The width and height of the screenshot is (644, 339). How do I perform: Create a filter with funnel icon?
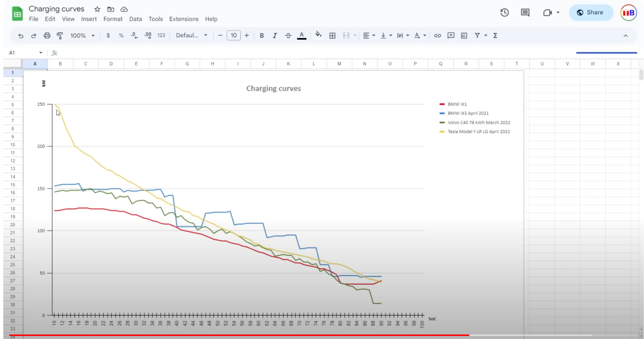(x=477, y=35)
